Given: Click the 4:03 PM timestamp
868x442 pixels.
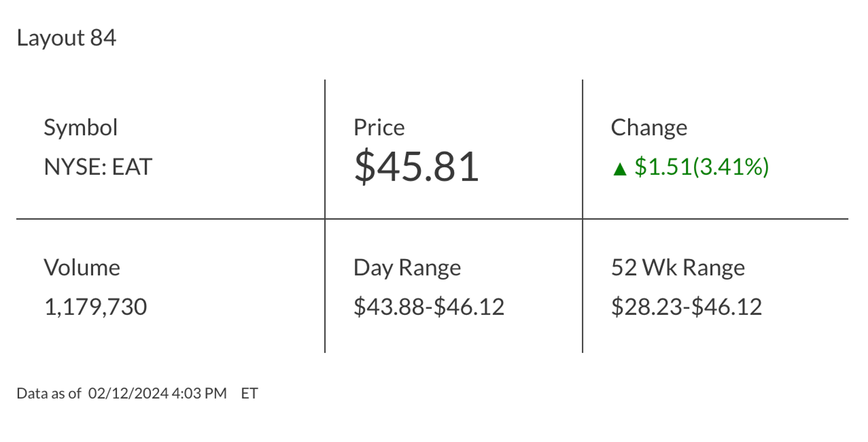Looking at the screenshot, I should [199, 394].
